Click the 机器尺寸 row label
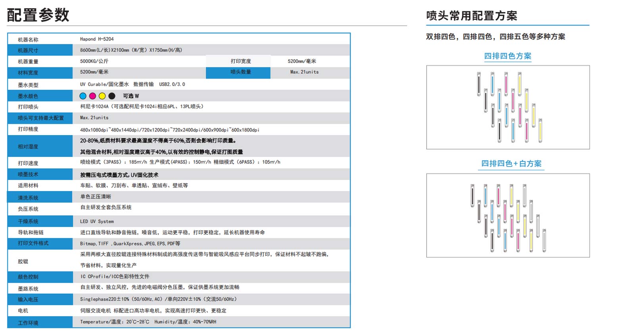Screen dimensions: 644x333 pyautogui.click(x=28, y=50)
